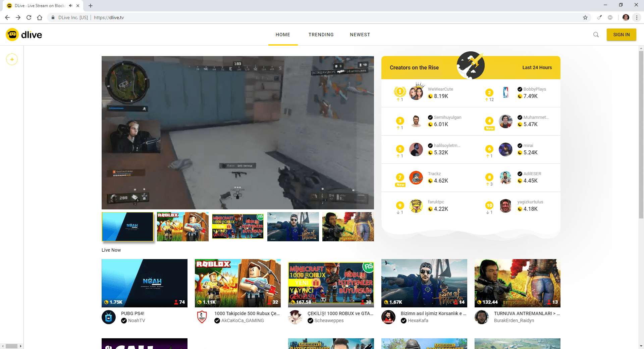Reload the page with refresh icon

[x=29, y=17]
